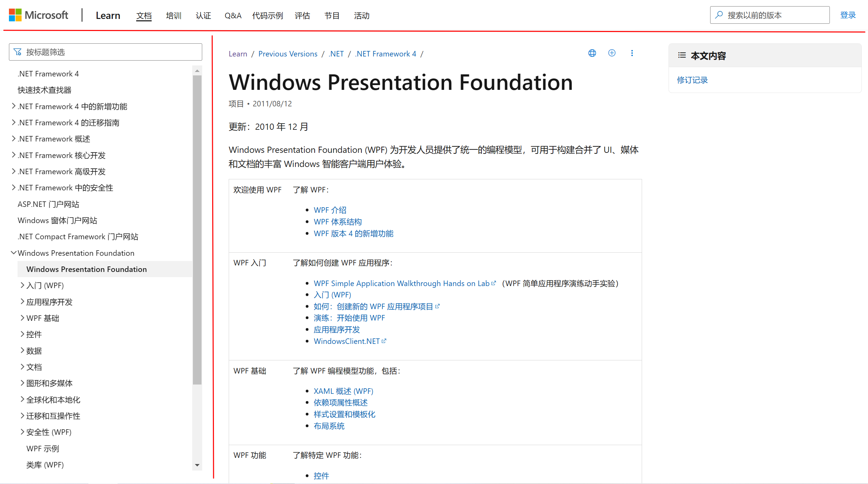
Task: Click the 登录 sign-in link
Action: coord(847,15)
